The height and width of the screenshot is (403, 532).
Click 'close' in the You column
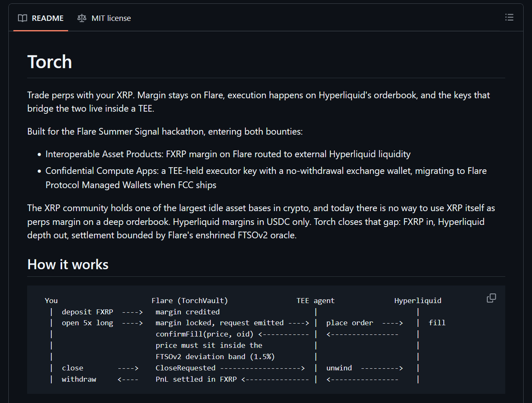[72, 368]
